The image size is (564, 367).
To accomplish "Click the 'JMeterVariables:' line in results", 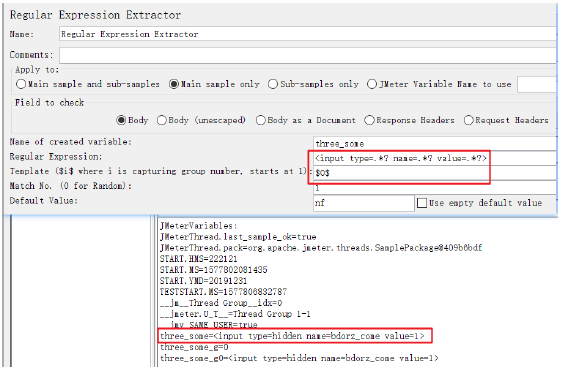I will (x=199, y=226).
